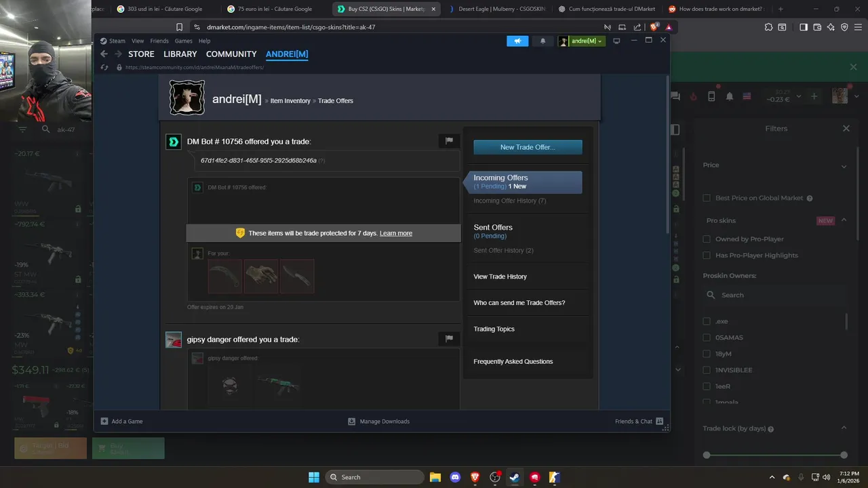
Task: Report the gipsy danger trade offer flag
Action: (x=449, y=338)
